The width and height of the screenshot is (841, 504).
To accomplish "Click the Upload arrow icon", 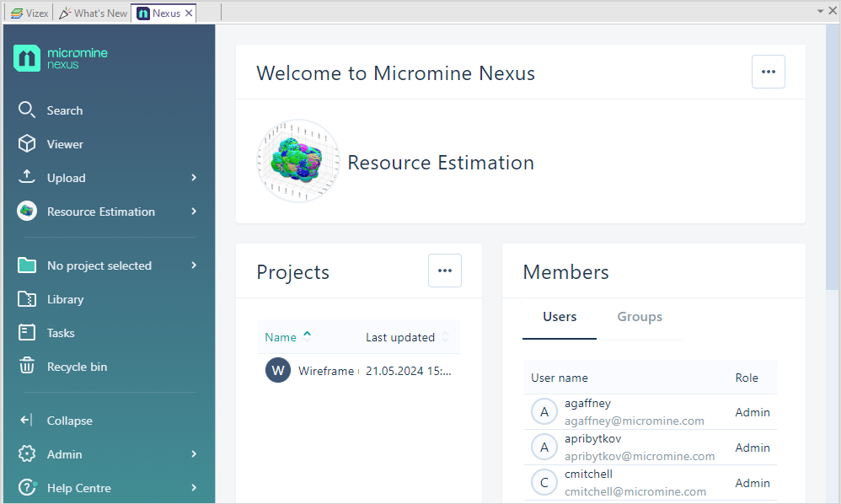I will pyautogui.click(x=27, y=177).
